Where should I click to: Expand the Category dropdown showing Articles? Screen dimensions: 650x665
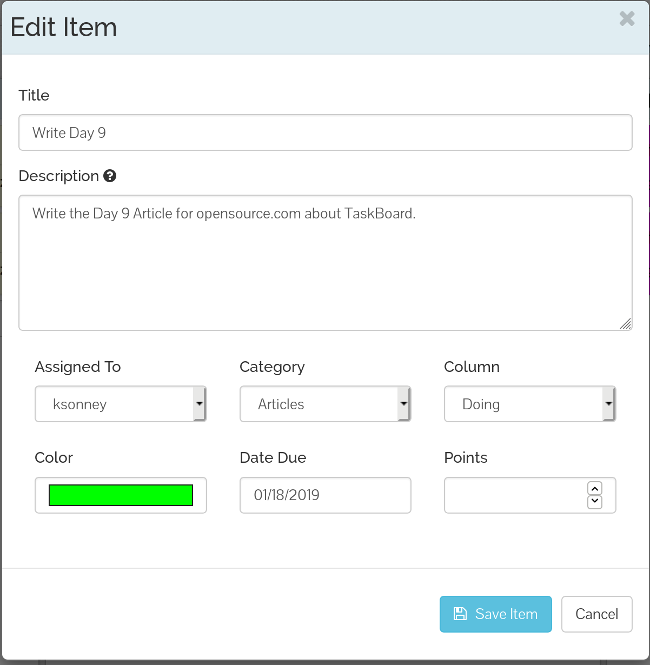pos(325,404)
